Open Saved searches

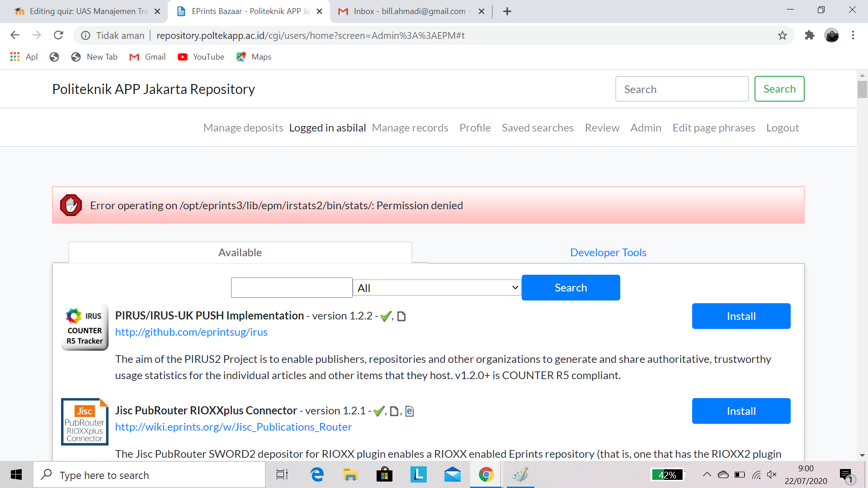pyautogui.click(x=538, y=128)
